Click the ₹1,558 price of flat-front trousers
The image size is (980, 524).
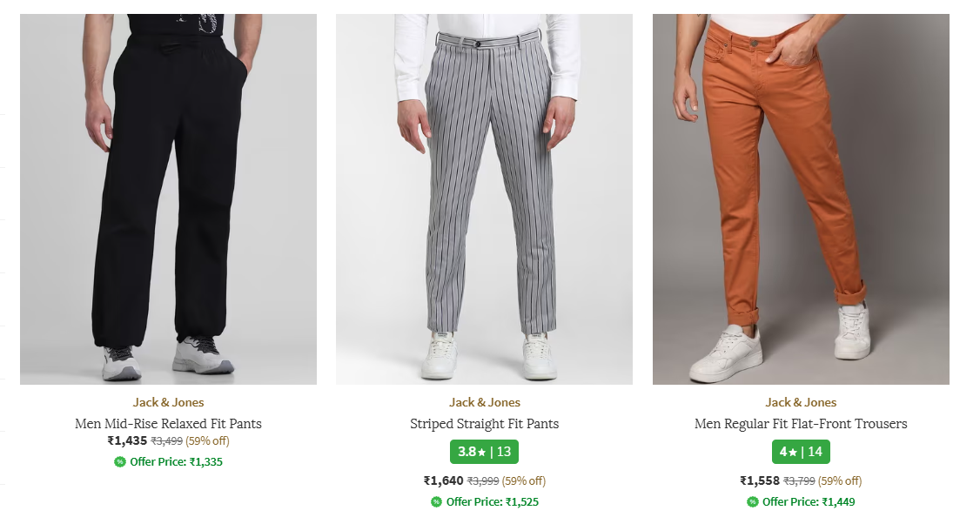(760, 480)
